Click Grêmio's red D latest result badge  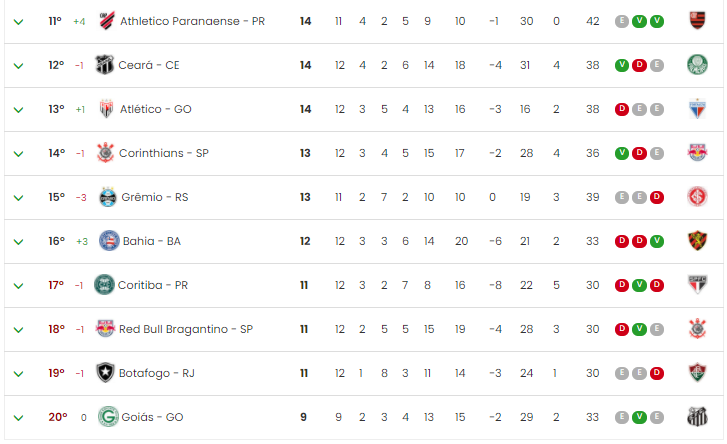coord(657,197)
